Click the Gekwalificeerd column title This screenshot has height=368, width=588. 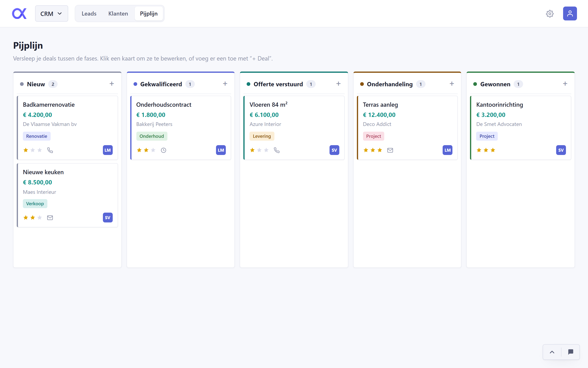click(161, 84)
